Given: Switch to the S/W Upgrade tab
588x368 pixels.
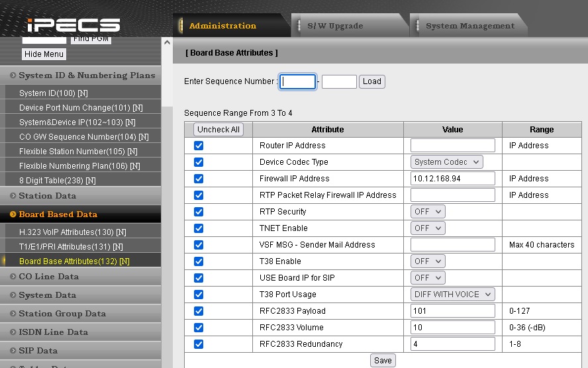Looking at the screenshot, I should (335, 26).
